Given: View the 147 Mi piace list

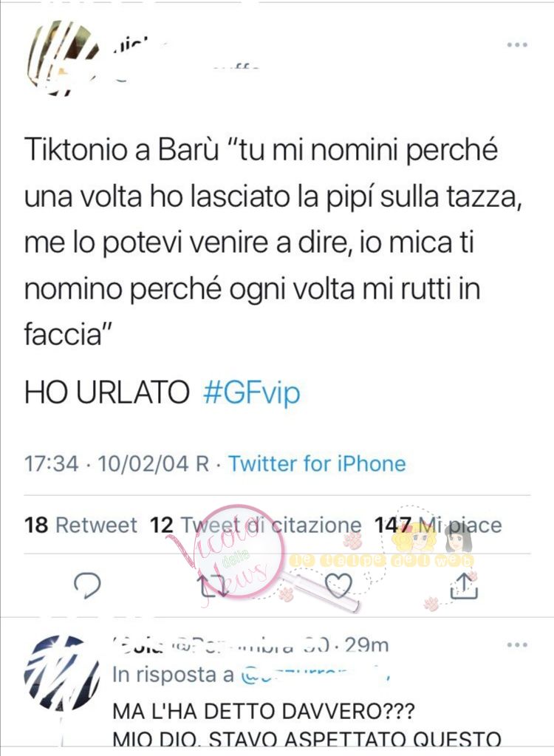Looking at the screenshot, I should 438,525.
